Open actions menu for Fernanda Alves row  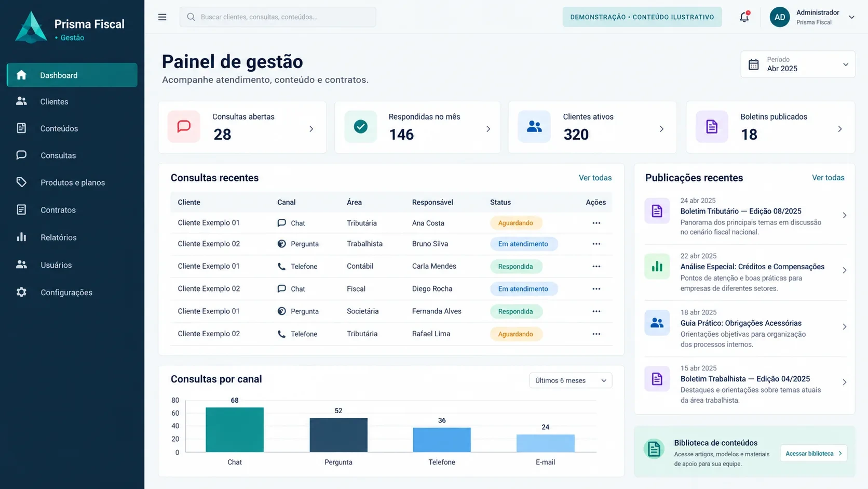tap(596, 311)
